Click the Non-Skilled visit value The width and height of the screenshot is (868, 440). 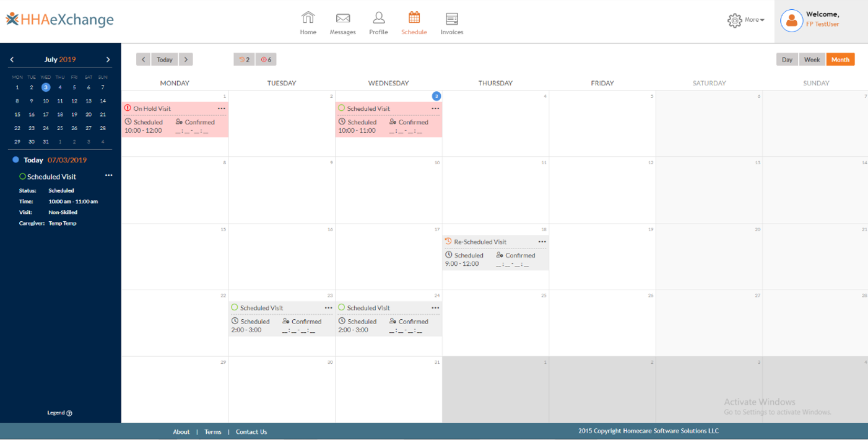coord(63,212)
